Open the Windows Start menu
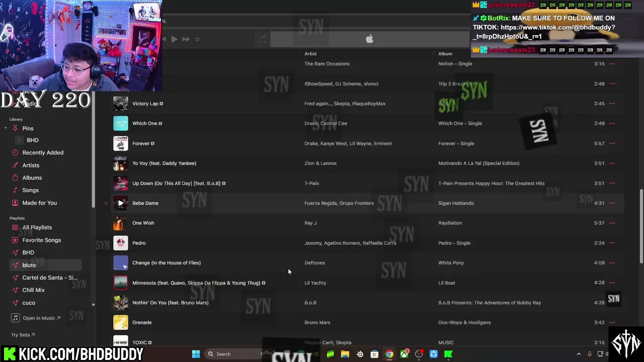The width and height of the screenshot is (644, 362). coord(196,354)
